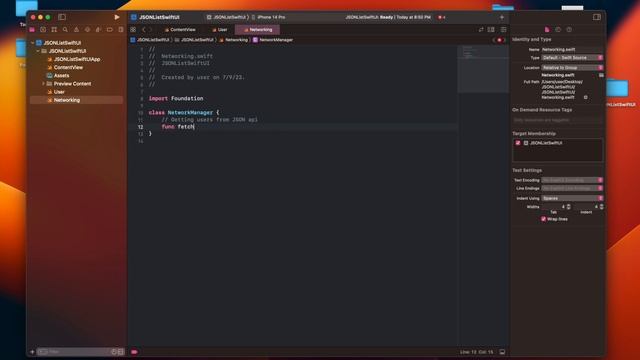Add a new file with navigator plus button
This screenshot has width=640, height=360.
32,352
